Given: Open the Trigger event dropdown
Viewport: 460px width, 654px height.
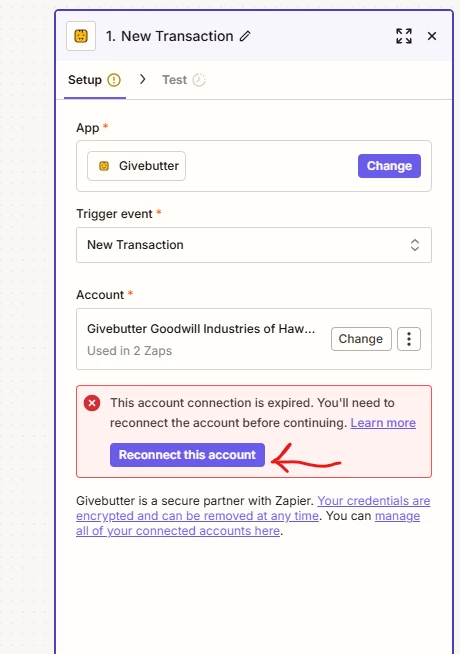Looking at the screenshot, I should [254, 245].
